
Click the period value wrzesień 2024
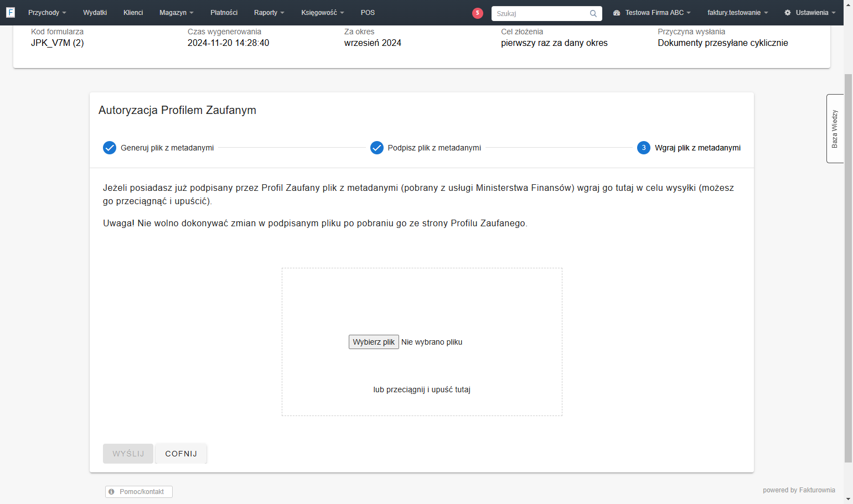coord(373,43)
